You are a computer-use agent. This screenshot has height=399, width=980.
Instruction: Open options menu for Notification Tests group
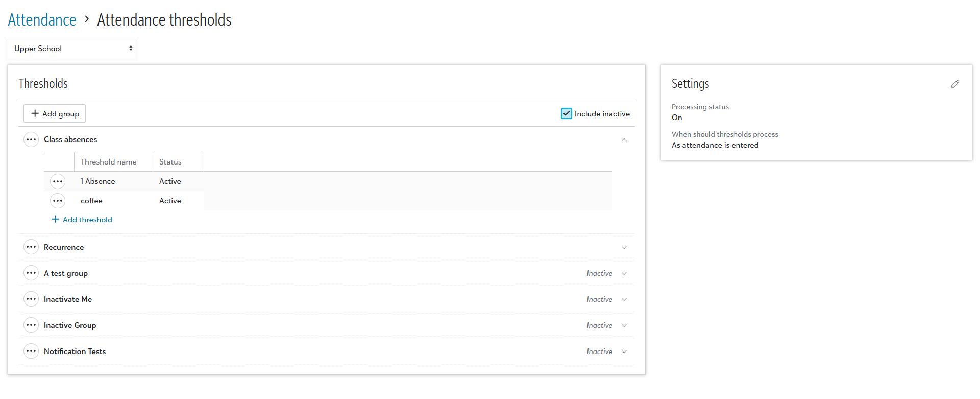pyautogui.click(x=31, y=351)
